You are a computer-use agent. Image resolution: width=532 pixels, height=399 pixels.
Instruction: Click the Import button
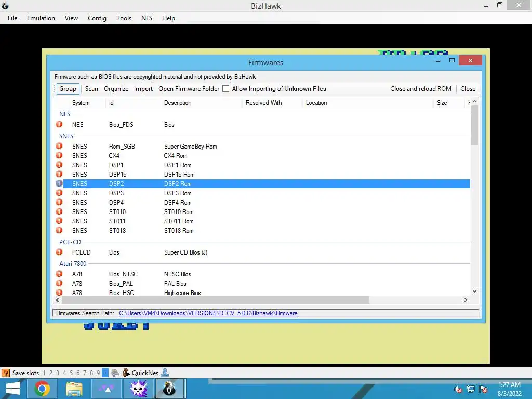[x=143, y=88]
